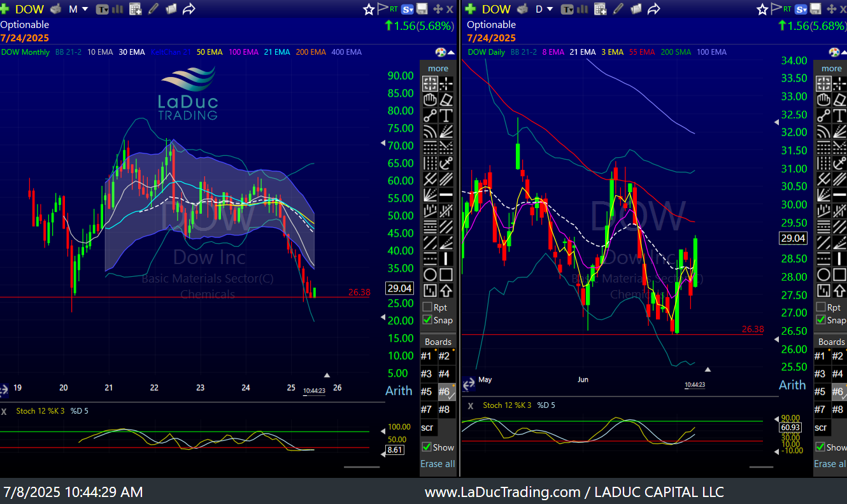Select the thick horizontal line tool in monthly toolbar

[446, 195]
